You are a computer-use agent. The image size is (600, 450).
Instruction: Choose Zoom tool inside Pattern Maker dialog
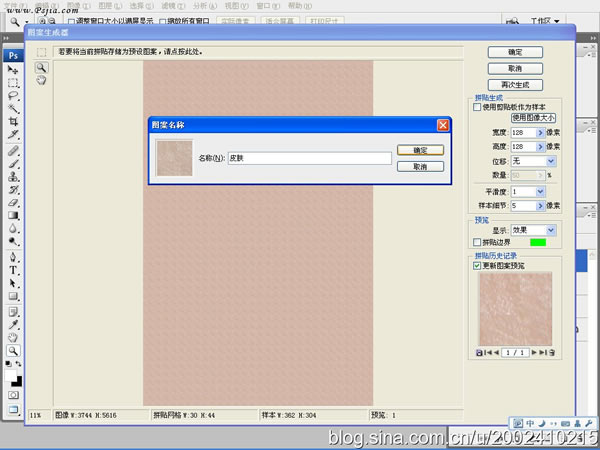[41, 68]
